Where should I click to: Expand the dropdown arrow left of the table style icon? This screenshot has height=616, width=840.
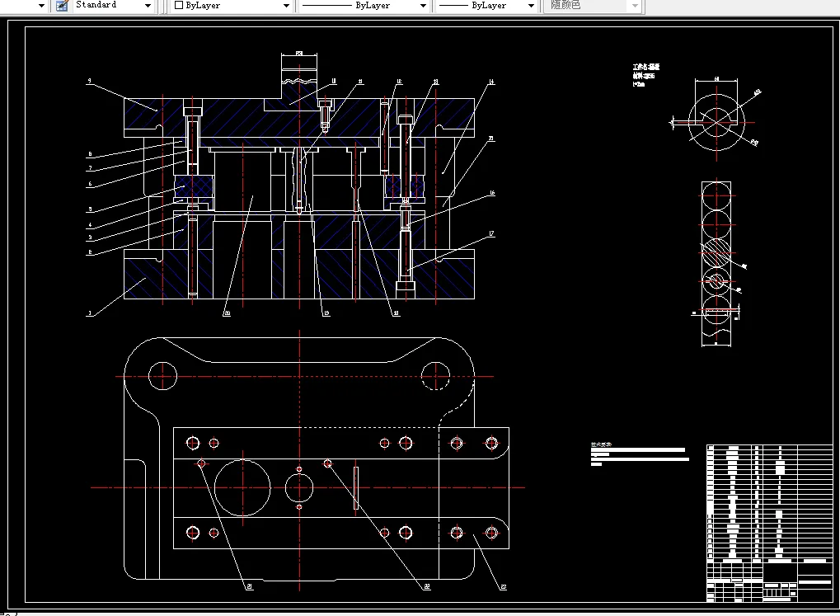(42, 6)
